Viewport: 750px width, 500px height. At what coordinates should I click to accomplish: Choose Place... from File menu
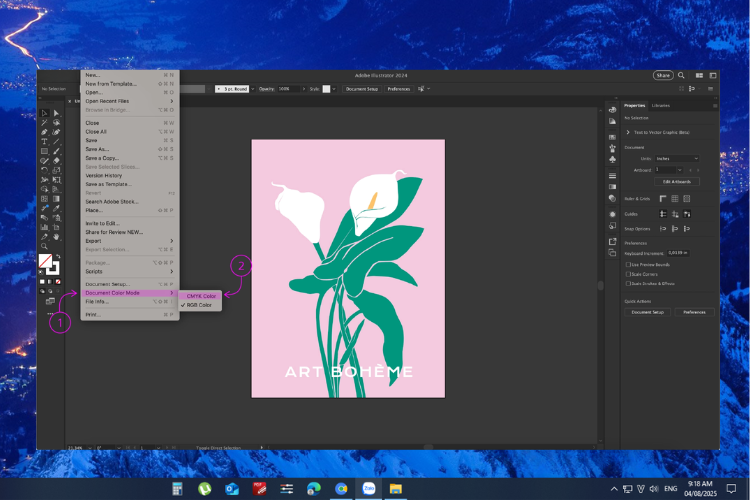pyautogui.click(x=130, y=210)
